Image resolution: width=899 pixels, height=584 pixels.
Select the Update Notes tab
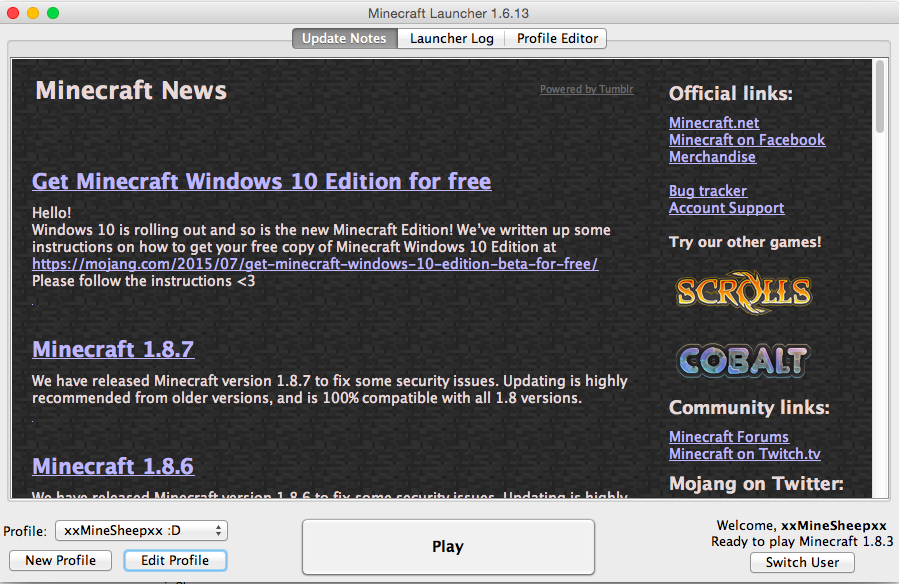tap(344, 39)
